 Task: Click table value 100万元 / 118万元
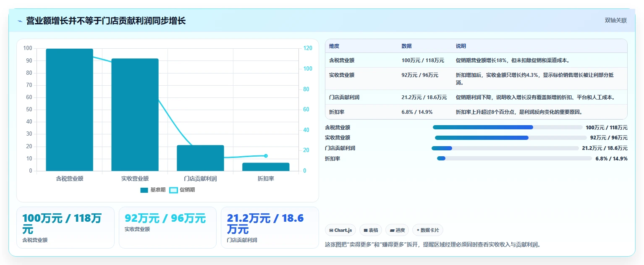click(x=423, y=60)
